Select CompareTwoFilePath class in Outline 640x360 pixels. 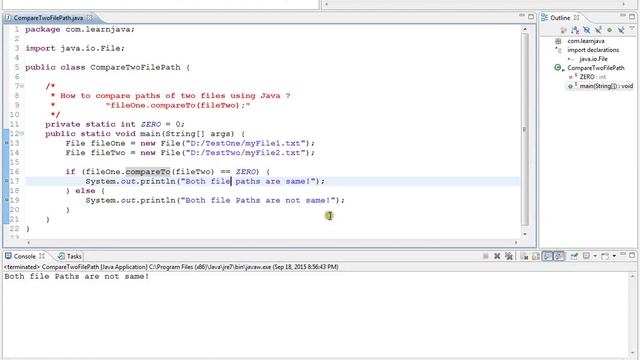pos(596,68)
